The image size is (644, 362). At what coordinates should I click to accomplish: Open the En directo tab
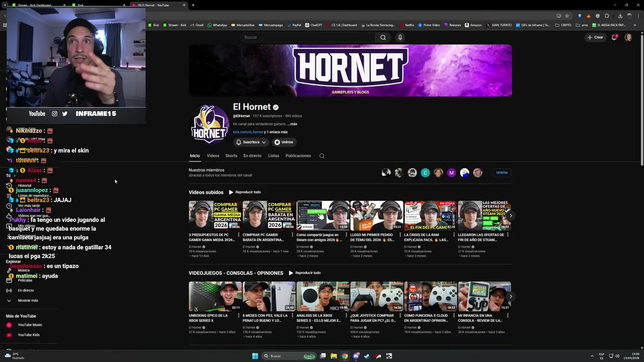(253, 156)
